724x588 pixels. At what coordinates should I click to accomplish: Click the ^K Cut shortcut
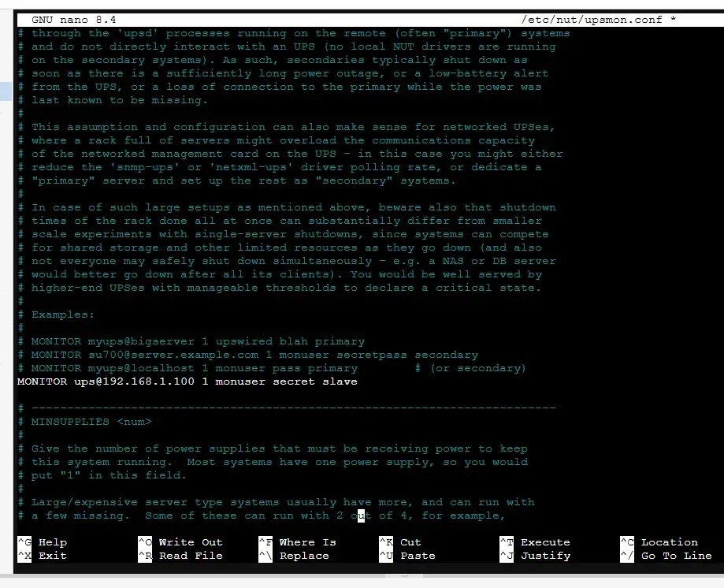click(400, 542)
